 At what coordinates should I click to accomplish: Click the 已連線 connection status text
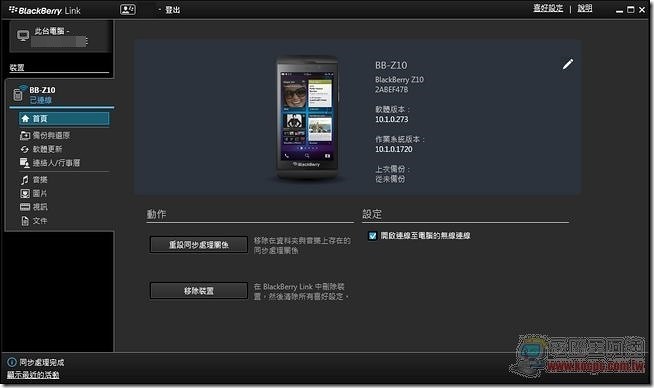40,100
